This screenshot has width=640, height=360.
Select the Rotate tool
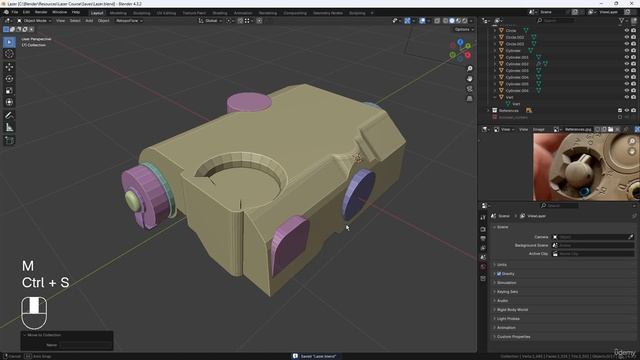tap(9, 78)
